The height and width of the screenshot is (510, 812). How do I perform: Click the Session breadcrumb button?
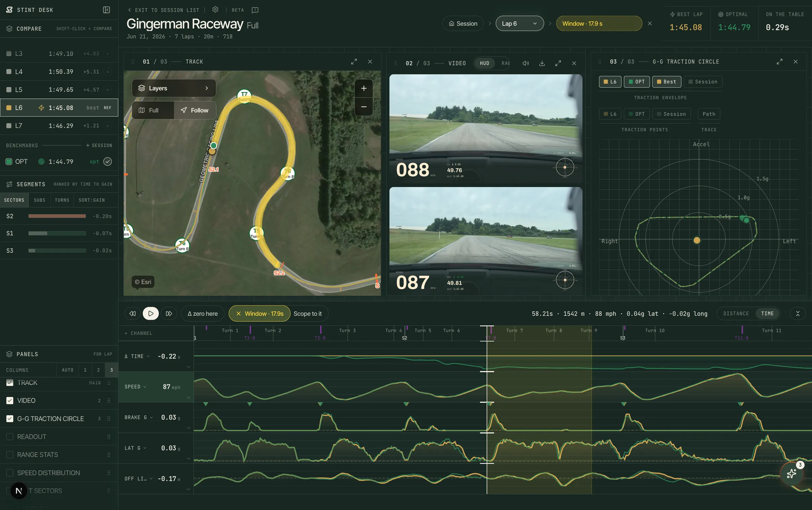[x=463, y=23]
